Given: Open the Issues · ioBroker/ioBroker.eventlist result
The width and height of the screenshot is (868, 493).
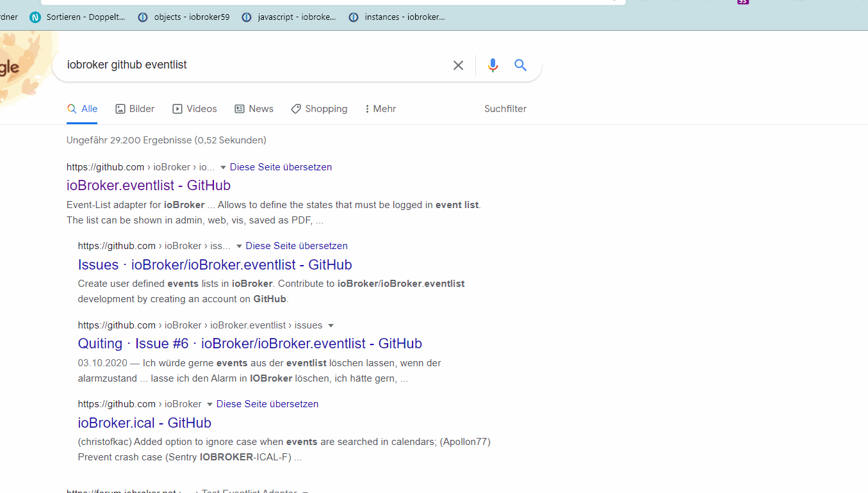Looking at the screenshot, I should coord(215,264).
